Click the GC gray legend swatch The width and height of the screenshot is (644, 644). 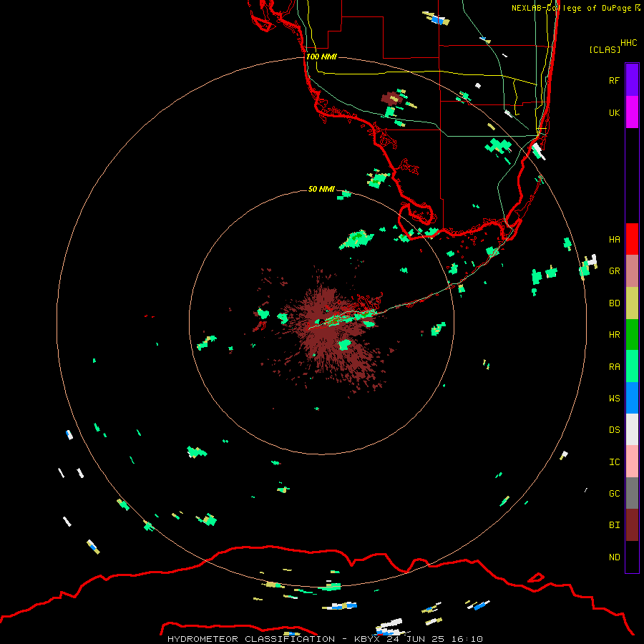pyautogui.click(x=632, y=493)
